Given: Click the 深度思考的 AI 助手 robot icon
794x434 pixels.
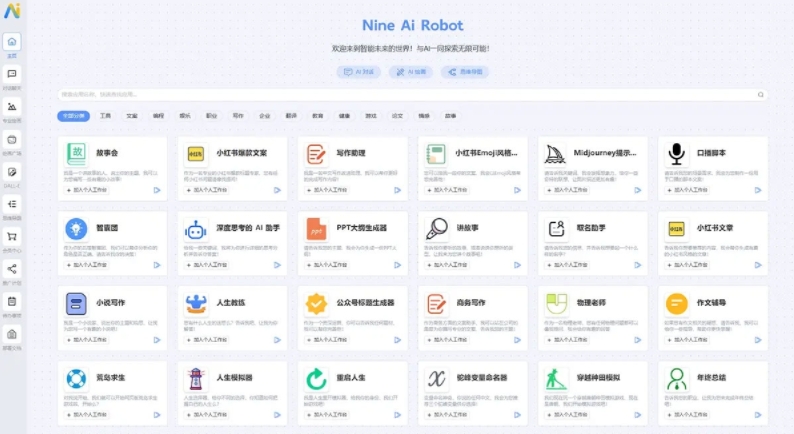Looking at the screenshot, I should pyautogui.click(x=195, y=228).
